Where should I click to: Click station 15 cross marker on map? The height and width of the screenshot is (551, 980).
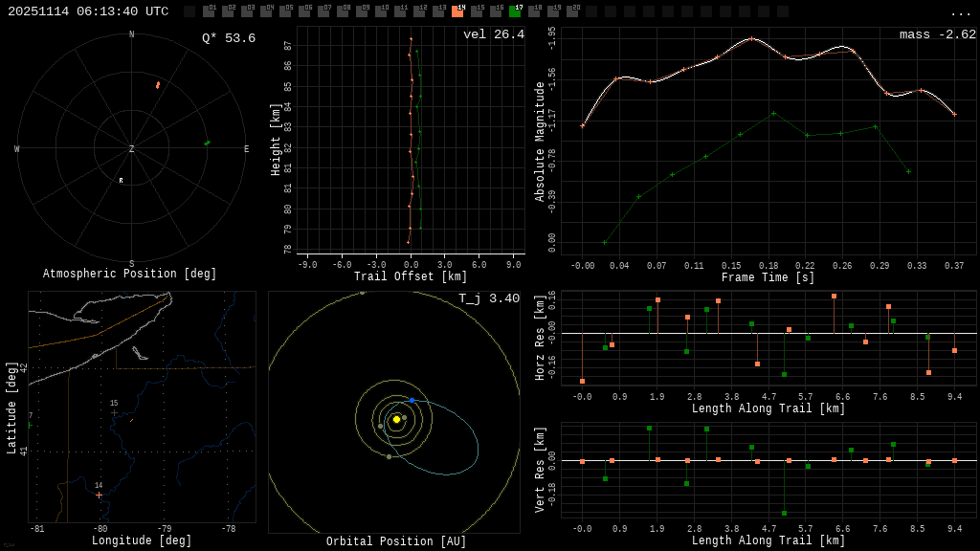click(114, 412)
